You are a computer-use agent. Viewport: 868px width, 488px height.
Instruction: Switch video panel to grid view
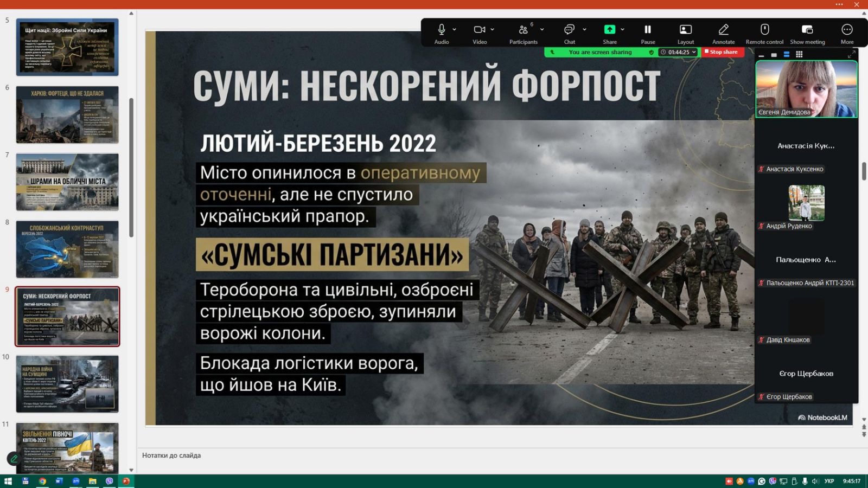coord(799,55)
